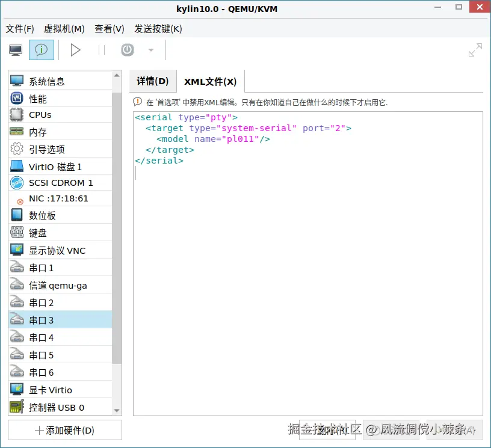Select 数位板 tablet icon

point(17,215)
